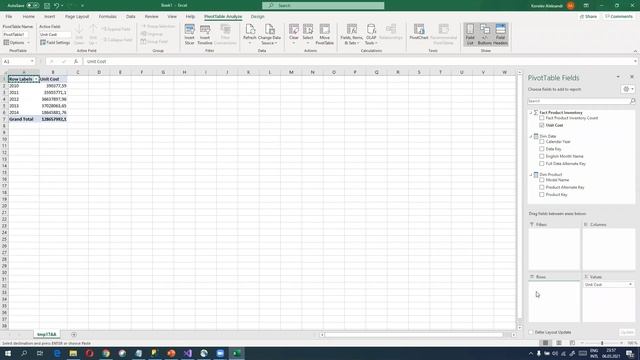640x360 pixels.
Task: Enable Defer Layout Update
Action: tap(531, 332)
